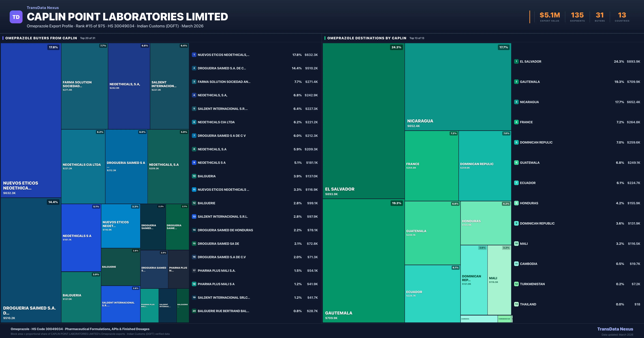
Task: Click the 24.3% label on El Salvador block
Action: [396, 47]
